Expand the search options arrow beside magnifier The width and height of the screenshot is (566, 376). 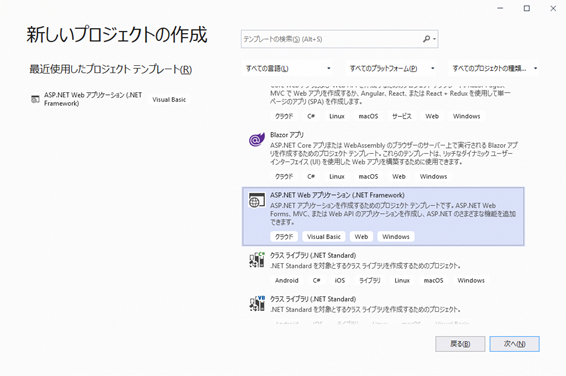(x=434, y=39)
